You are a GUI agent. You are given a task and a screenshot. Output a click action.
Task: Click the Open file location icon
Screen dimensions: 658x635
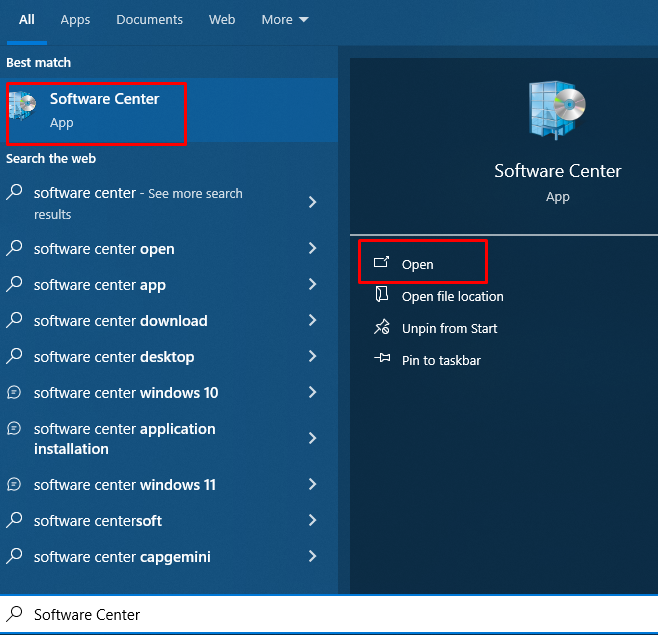pyautogui.click(x=381, y=294)
